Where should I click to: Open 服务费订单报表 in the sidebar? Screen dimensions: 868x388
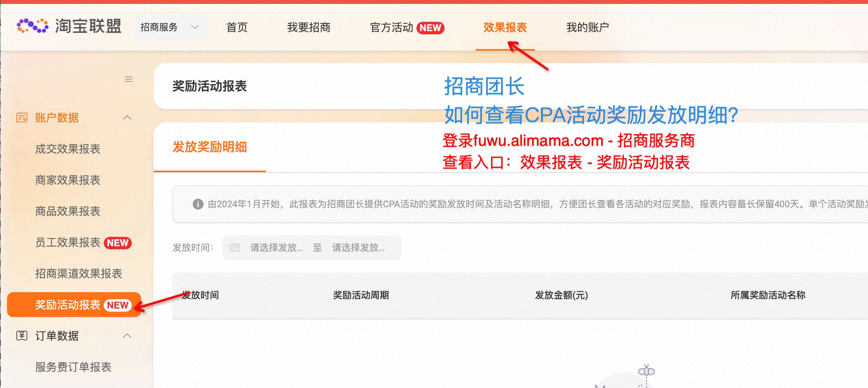pyautogui.click(x=73, y=367)
